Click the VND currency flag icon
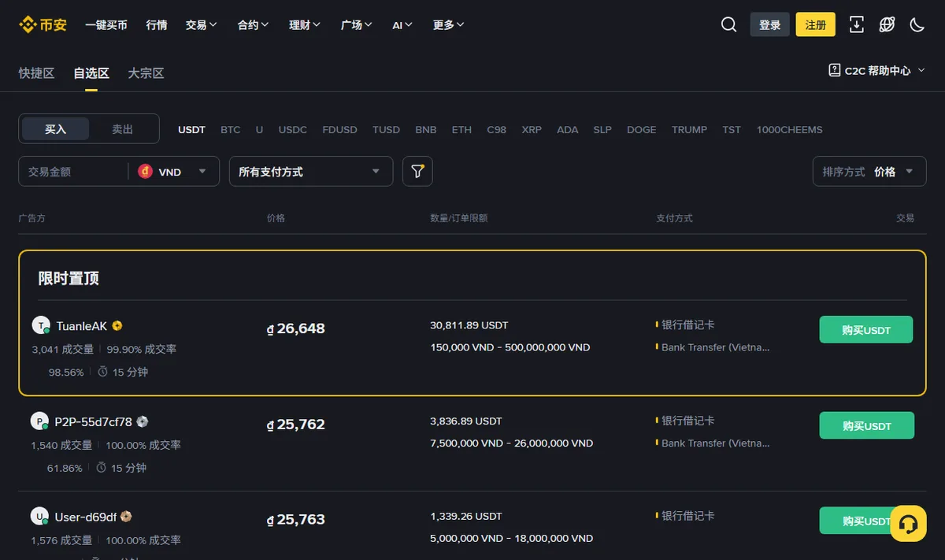Screen dimensions: 945x560 (x=145, y=171)
